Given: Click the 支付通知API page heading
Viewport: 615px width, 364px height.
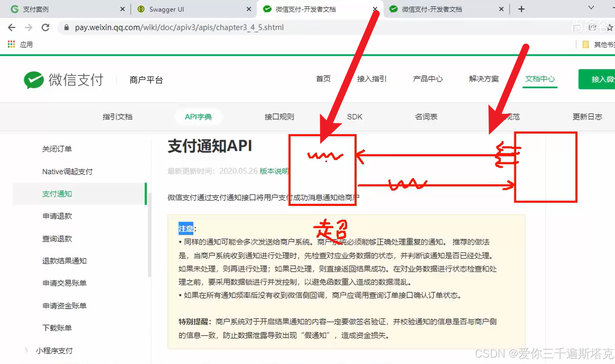Looking at the screenshot, I should [x=210, y=146].
